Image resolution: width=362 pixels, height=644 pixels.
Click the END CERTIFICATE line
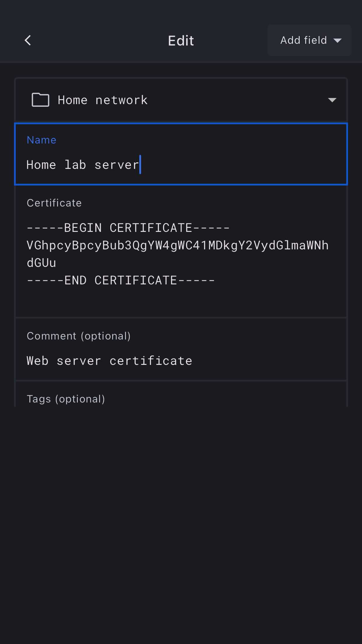(121, 280)
